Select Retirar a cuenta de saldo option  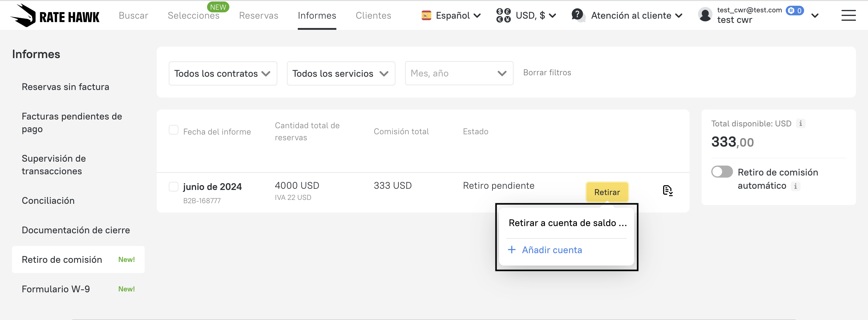pyautogui.click(x=568, y=223)
